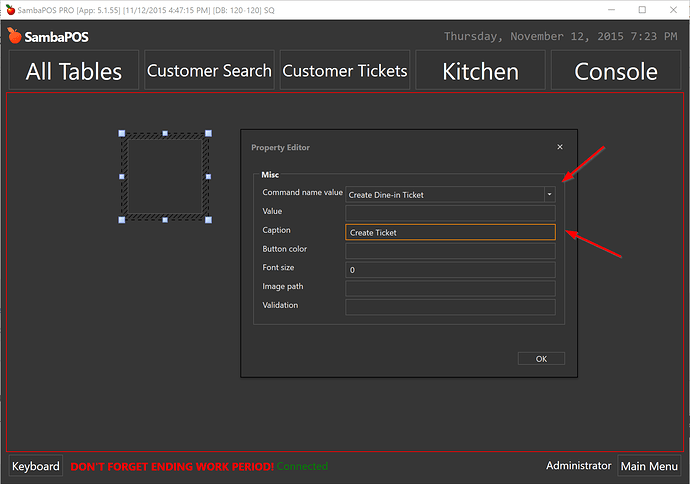Select the hatched button widget on canvas

pyautogui.click(x=165, y=176)
